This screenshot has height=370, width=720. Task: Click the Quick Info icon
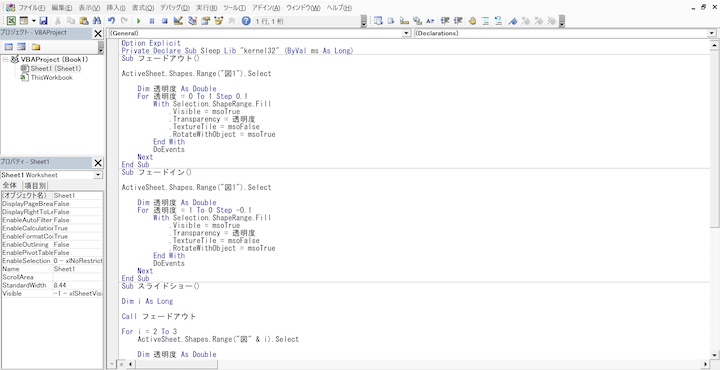404,21
